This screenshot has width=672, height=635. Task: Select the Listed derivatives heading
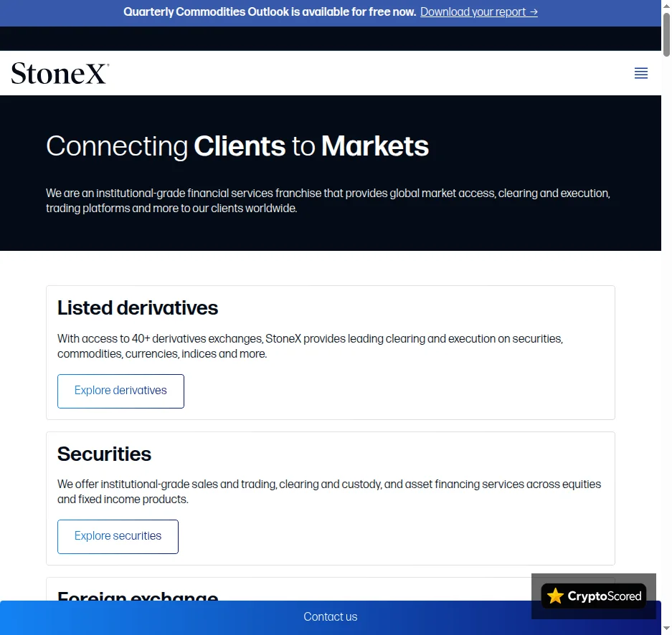(138, 308)
